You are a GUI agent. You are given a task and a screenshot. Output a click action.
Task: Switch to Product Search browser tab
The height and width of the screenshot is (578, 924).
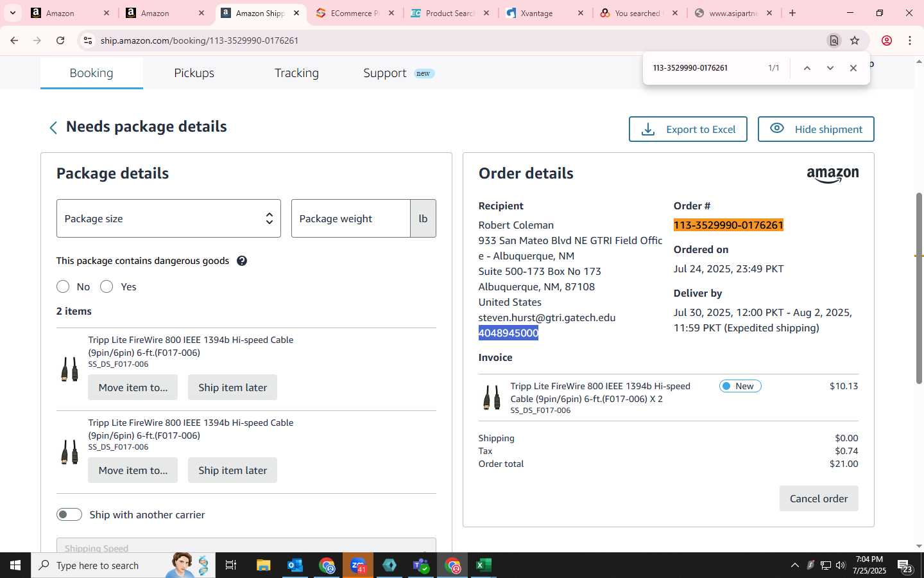click(450, 13)
